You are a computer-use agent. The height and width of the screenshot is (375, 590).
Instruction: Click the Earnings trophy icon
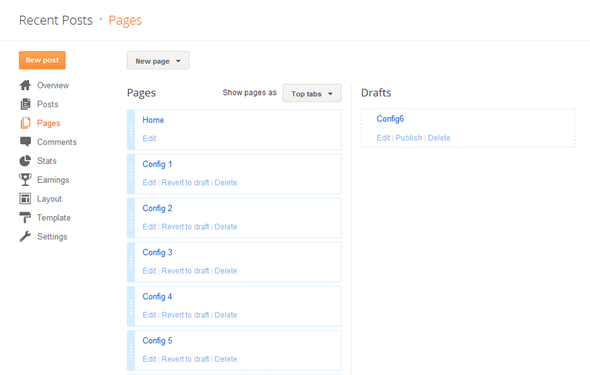(25, 180)
